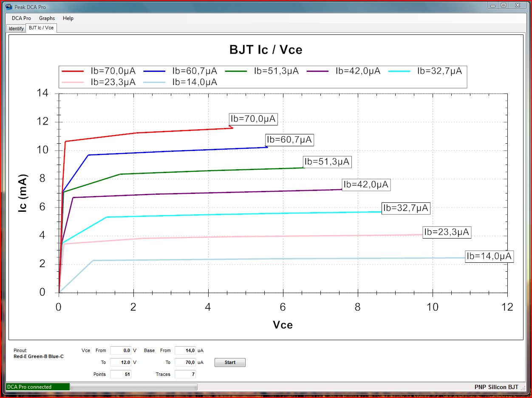Click the Ib=42,0µA curve end label
This screenshot has width=532, height=398.
[366, 185]
